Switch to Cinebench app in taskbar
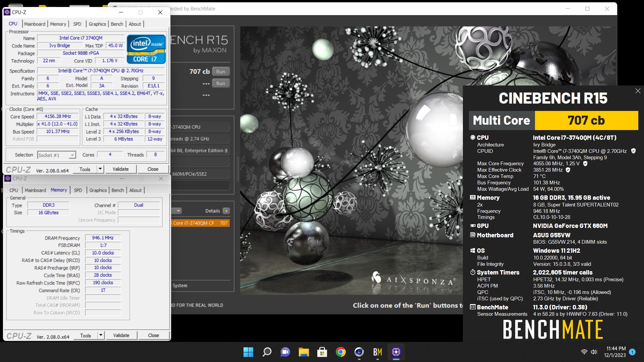644x362 pixels. [359, 352]
